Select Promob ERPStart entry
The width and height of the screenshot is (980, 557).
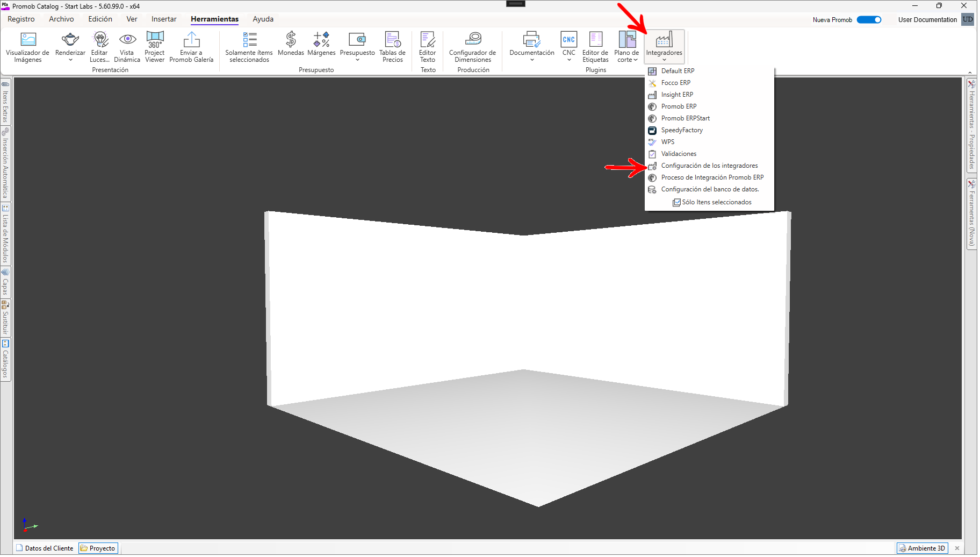(709, 118)
